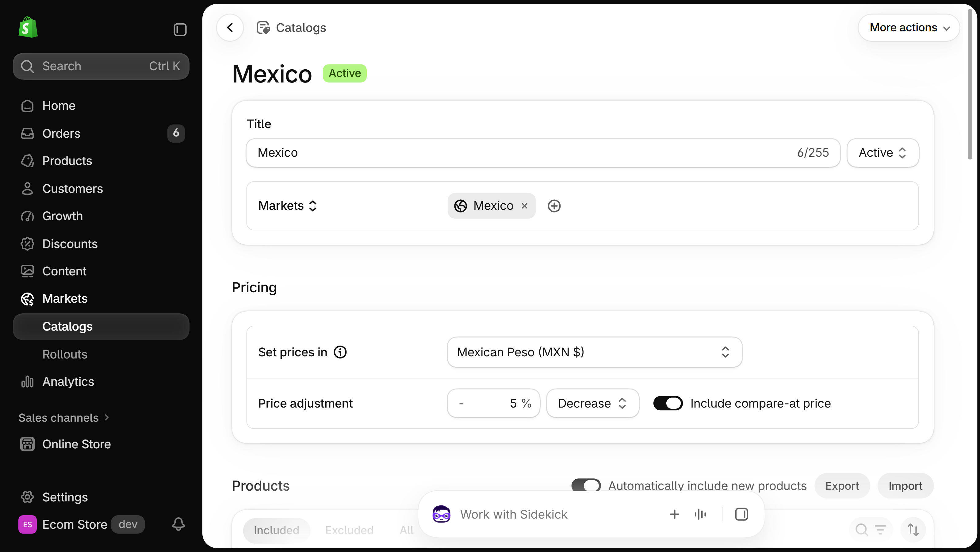The image size is (980, 552).
Task: Toggle Include compare-at price
Action: coord(668,403)
